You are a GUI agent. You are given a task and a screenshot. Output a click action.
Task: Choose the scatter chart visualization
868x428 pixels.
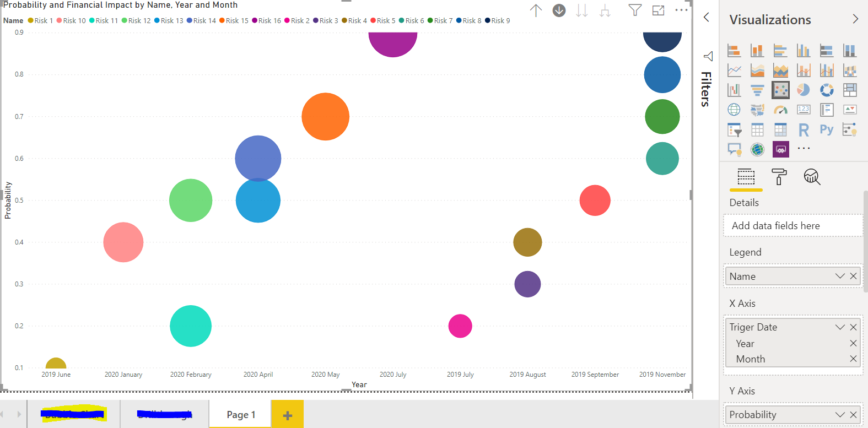point(780,90)
